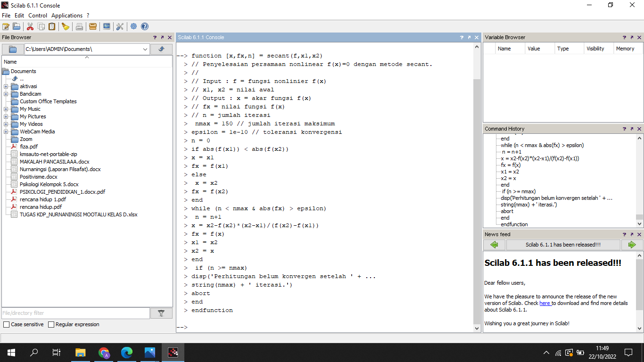Sort Variable Browser by Type column
This screenshot has width=644, height=362.
point(569,49)
